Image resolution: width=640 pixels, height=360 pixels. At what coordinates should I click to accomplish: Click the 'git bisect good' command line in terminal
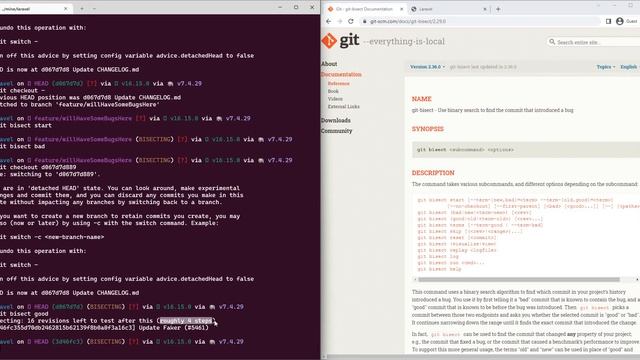[24, 314]
